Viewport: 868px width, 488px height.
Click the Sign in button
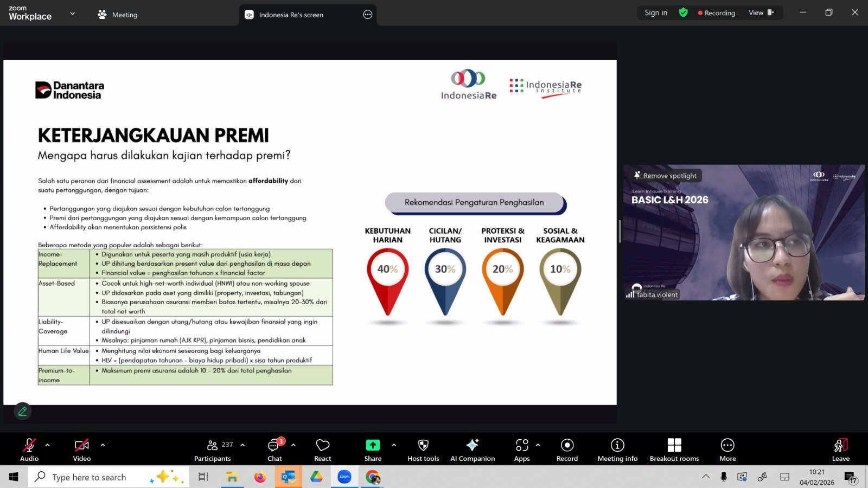coord(656,12)
